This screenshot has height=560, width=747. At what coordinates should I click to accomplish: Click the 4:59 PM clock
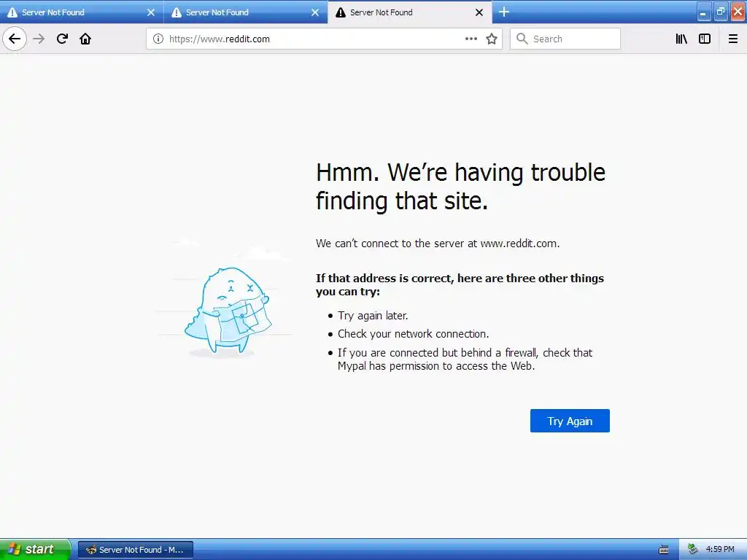[x=720, y=550]
